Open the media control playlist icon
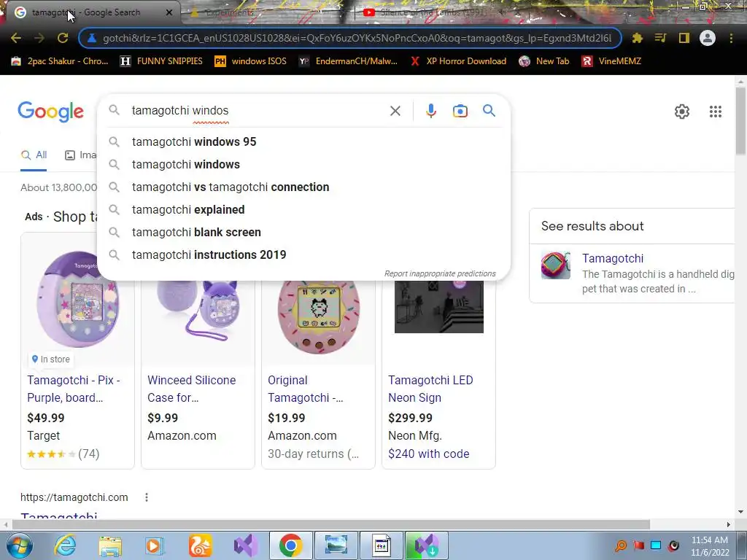Image resolution: width=747 pixels, height=560 pixels. coord(660,38)
